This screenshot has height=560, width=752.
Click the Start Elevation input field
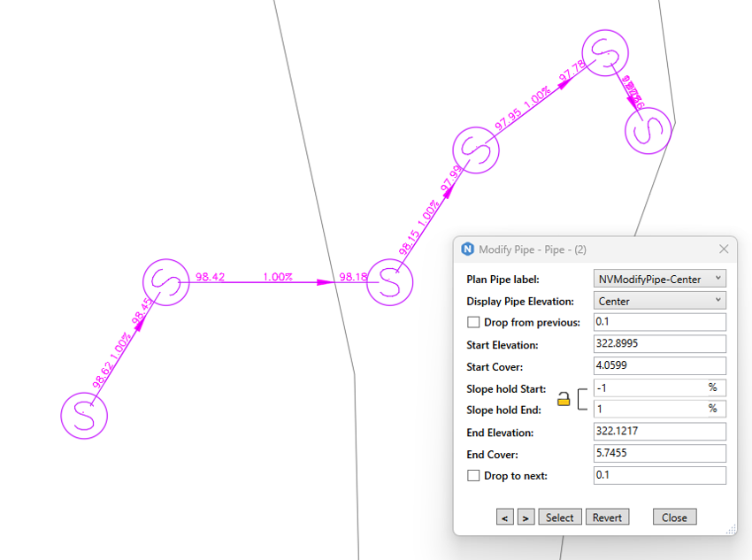(x=659, y=344)
